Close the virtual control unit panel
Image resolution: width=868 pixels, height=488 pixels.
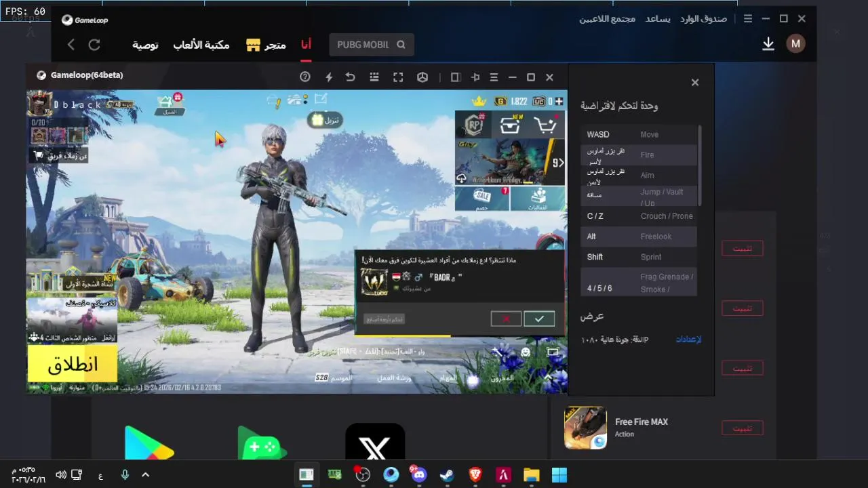[x=695, y=82]
